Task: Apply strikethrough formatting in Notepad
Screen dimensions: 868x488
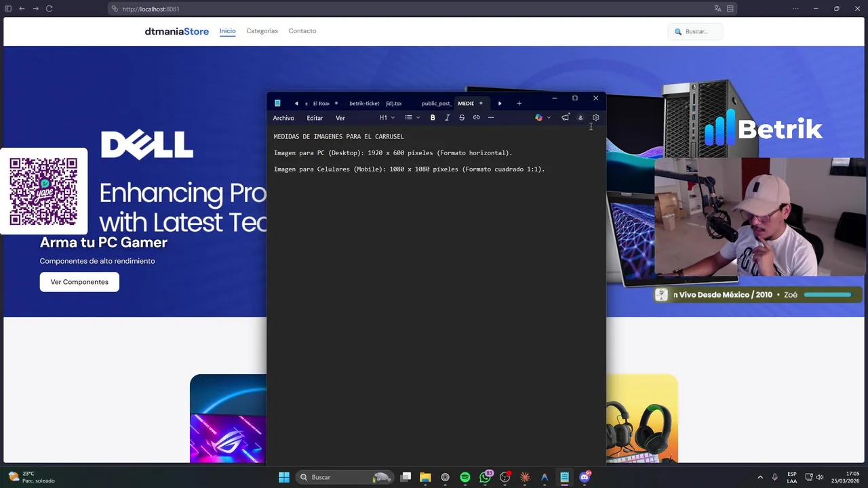Action: tap(462, 118)
